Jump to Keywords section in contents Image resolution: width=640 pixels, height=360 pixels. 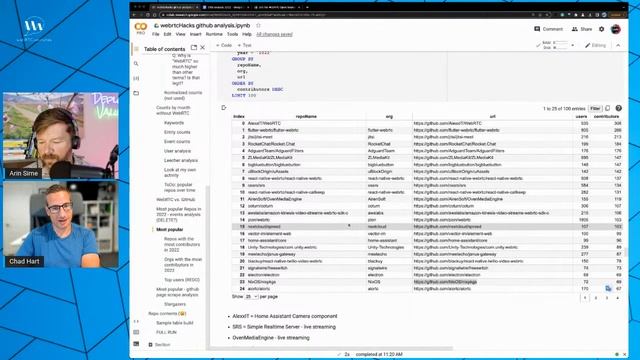[174, 123]
